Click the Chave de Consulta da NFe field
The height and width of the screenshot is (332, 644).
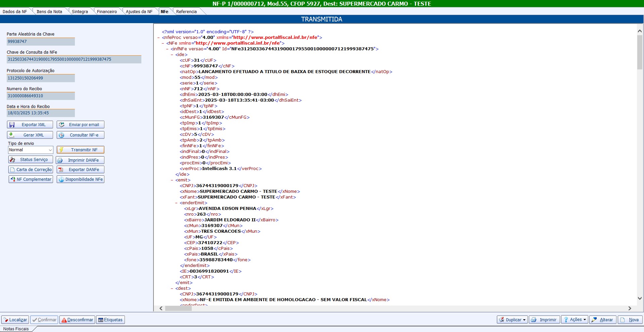click(74, 59)
